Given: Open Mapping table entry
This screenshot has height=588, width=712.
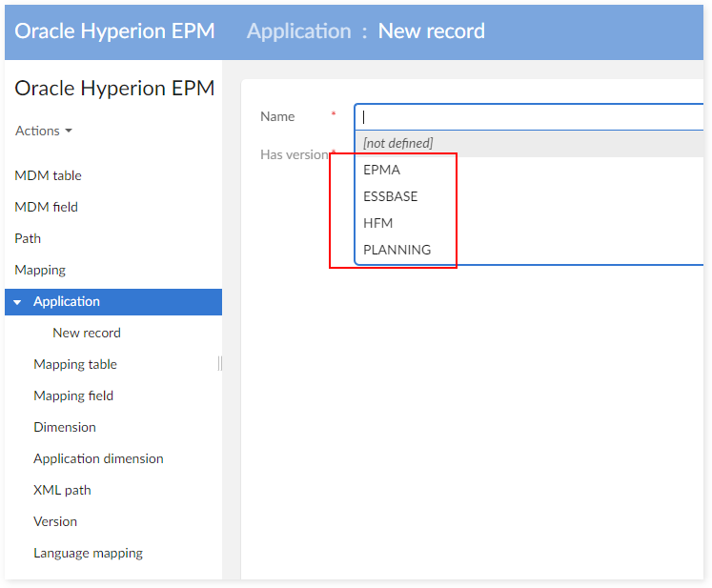Looking at the screenshot, I should 75,364.
